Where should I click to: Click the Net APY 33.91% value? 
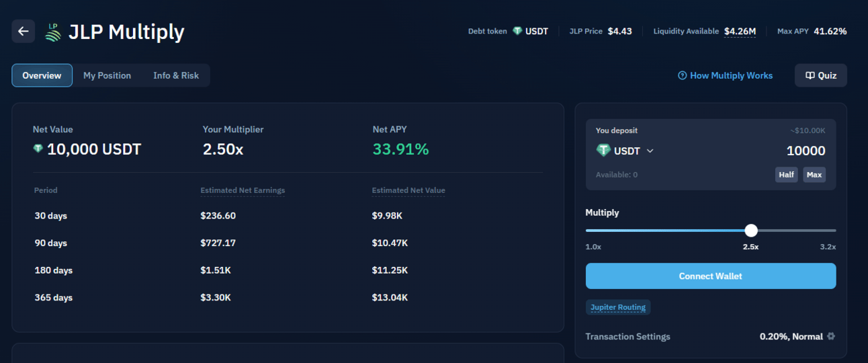click(x=400, y=149)
